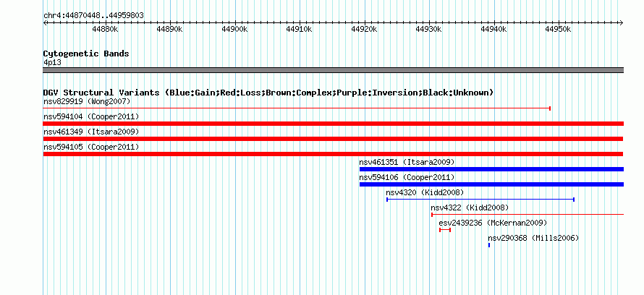Click the 44930k ruler tick label

pos(429,30)
